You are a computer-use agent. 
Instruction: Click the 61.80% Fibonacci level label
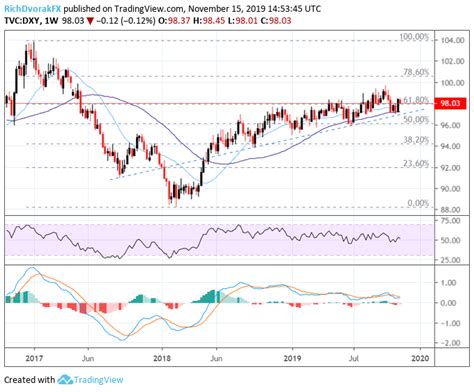tap(416, 100)
